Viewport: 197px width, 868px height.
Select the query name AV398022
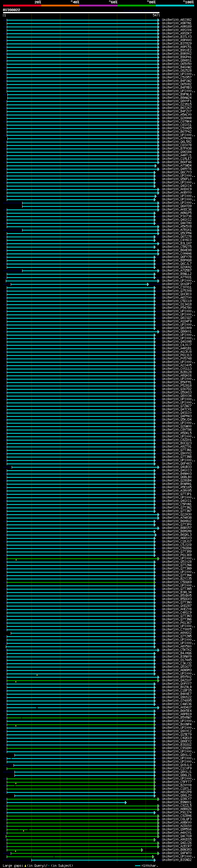tap(11, 10)
